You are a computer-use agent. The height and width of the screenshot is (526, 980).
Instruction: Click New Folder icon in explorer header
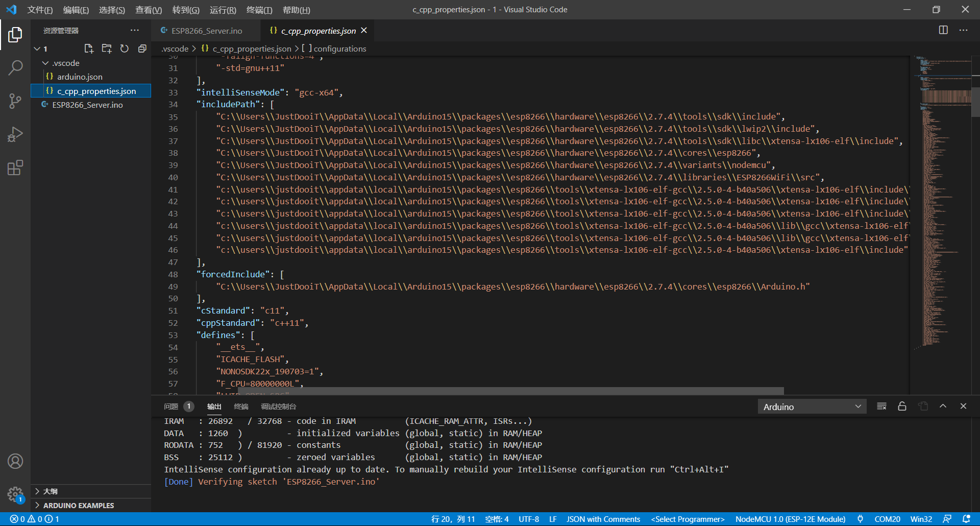107,49
